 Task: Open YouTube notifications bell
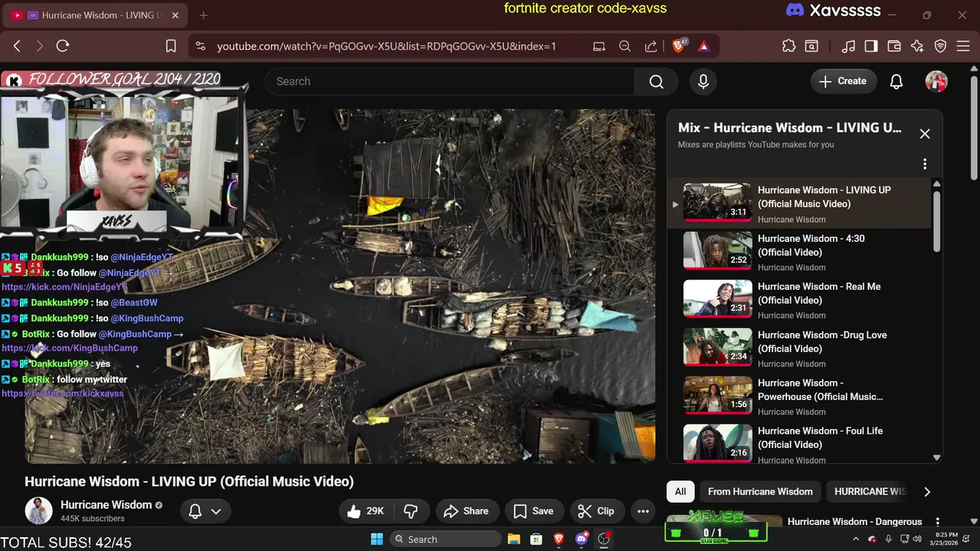897,81
